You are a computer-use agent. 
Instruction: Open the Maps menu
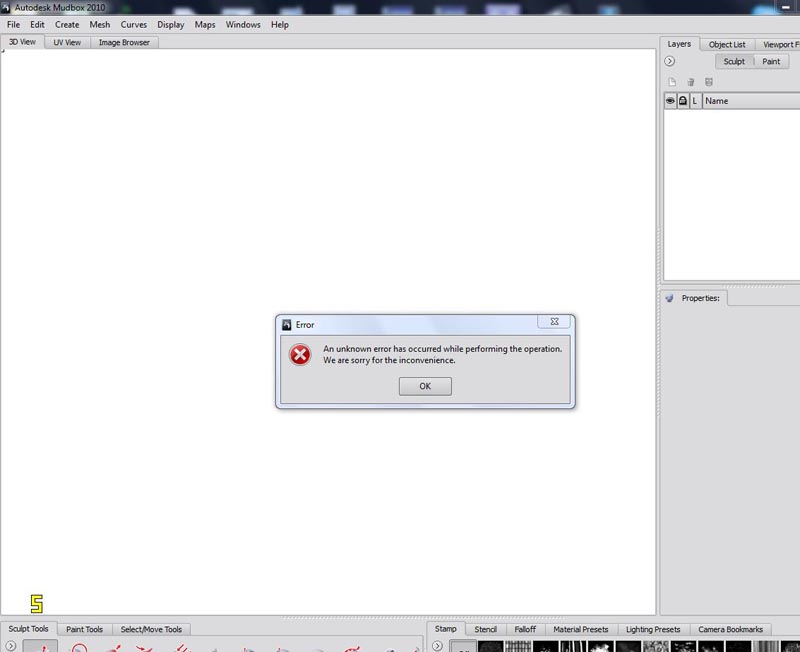pos(205,24)
